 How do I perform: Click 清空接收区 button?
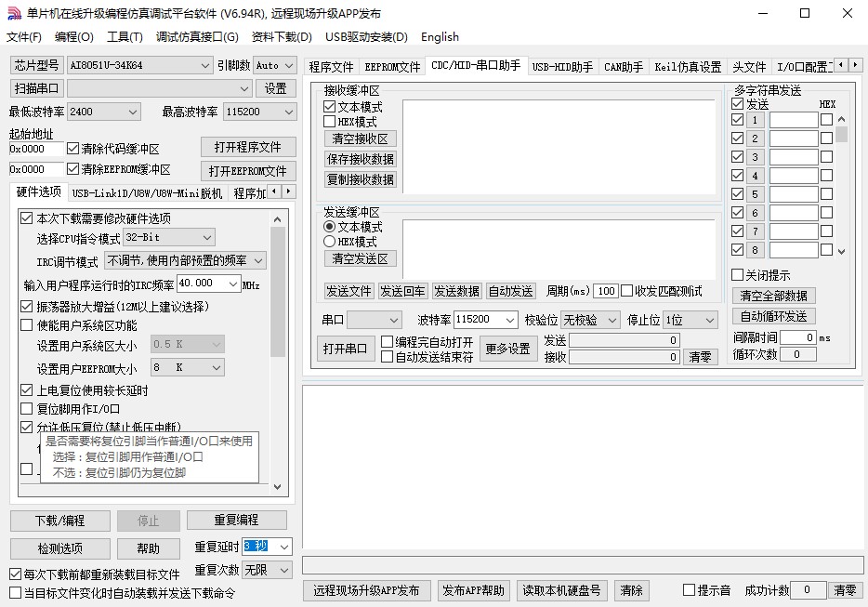361,139
